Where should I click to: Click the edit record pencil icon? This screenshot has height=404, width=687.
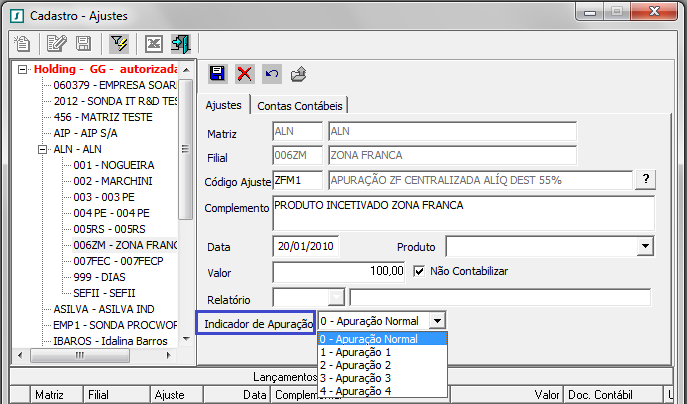coord(56,43)
